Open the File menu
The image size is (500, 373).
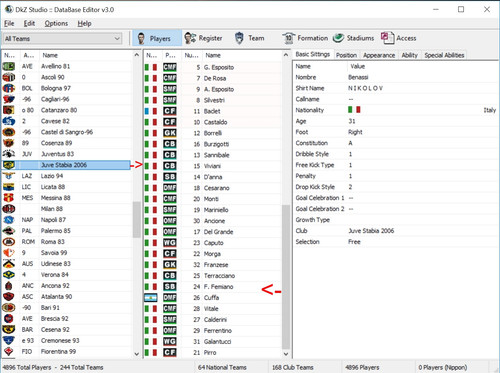[x=9, y=23]
